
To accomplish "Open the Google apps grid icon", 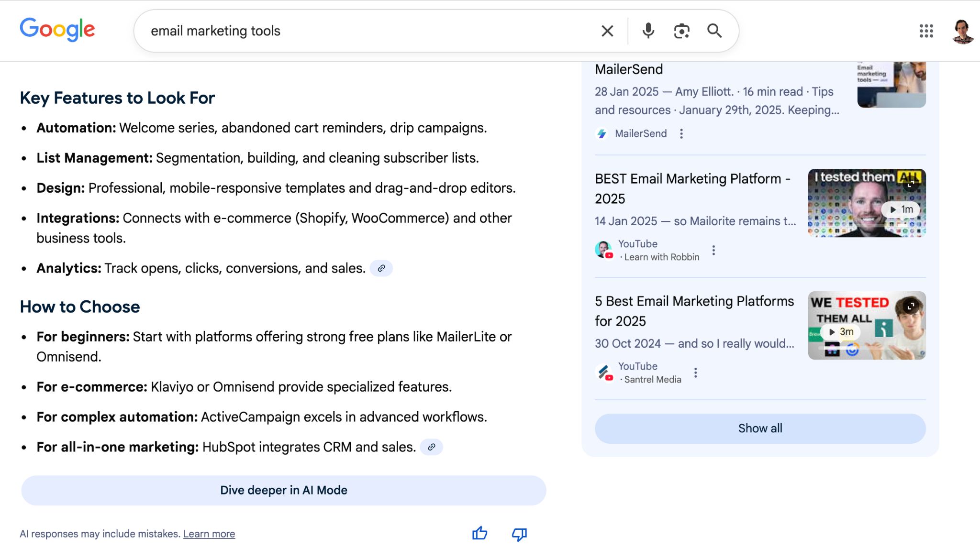I will 926,31.
